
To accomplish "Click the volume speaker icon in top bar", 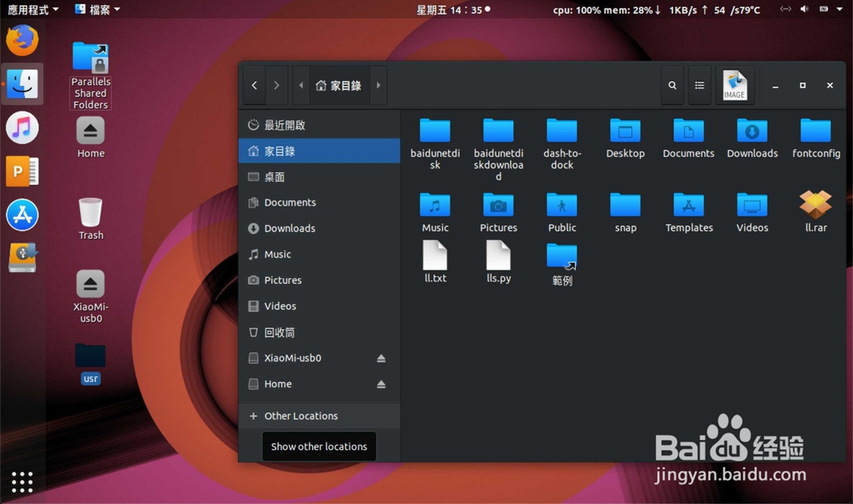I will [x=804, y=9].
